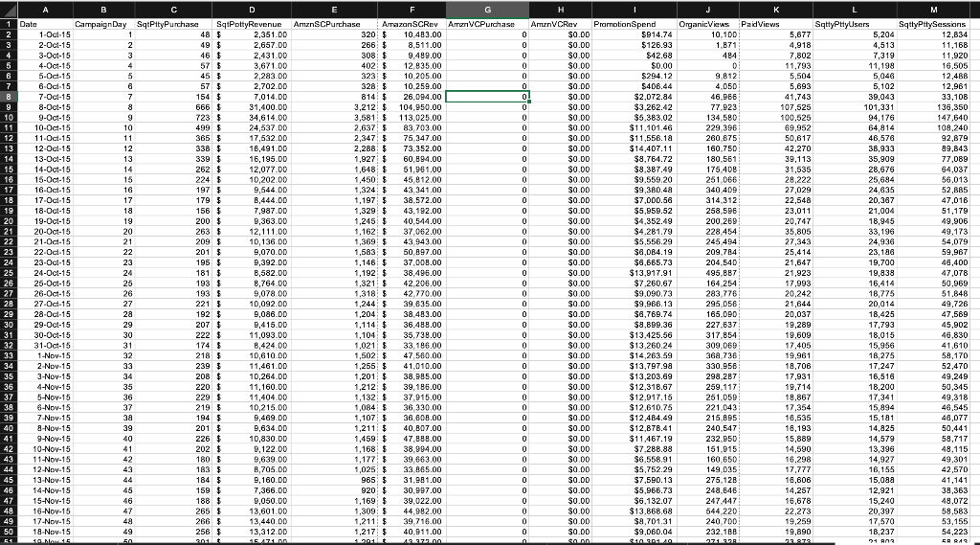Viewport: 980px width, 545px height.
Task: Select promotion spend cell '$0.00' in row 5
Action: click(634, 65)
